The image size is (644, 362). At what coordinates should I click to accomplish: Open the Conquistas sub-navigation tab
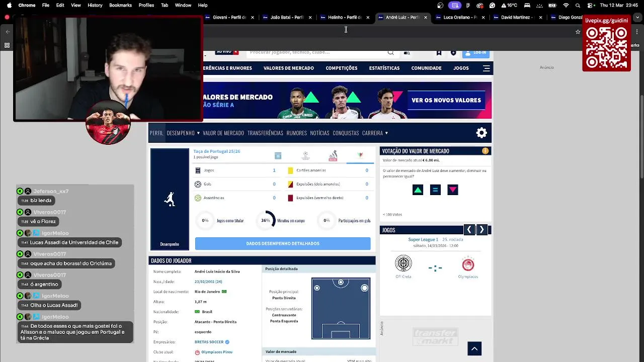tap(346, 133)
